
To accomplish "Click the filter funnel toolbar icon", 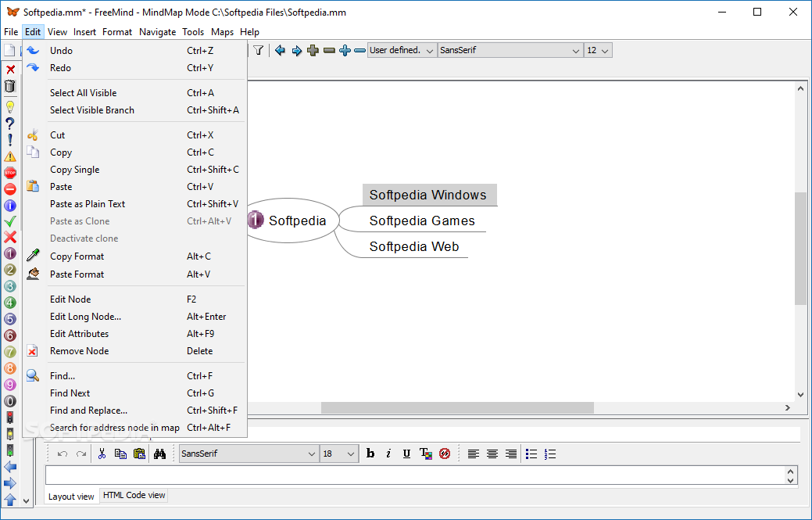I will [259, 50].
